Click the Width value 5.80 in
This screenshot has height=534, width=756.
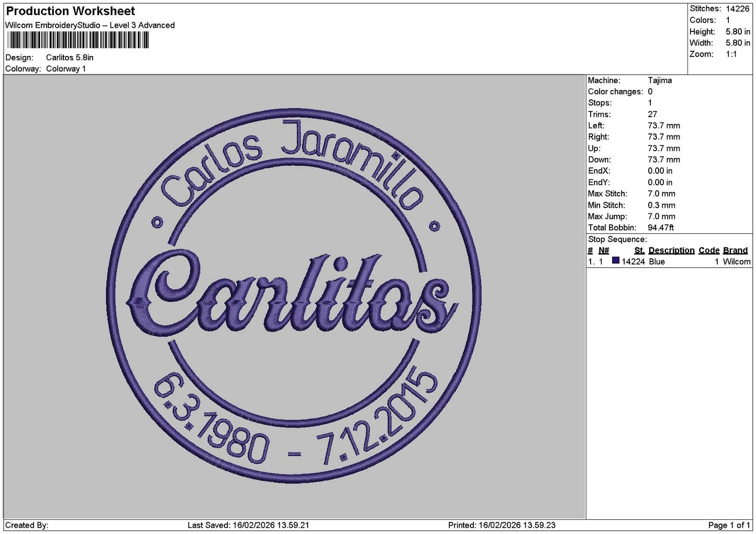pyautogui.click(x=738, y=43)
